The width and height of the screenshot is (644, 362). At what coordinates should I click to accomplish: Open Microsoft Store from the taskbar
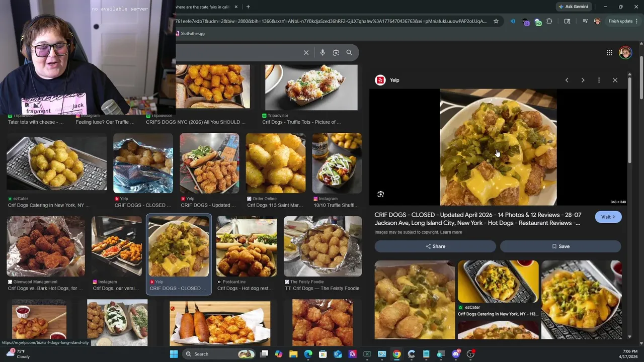[323, 354]
